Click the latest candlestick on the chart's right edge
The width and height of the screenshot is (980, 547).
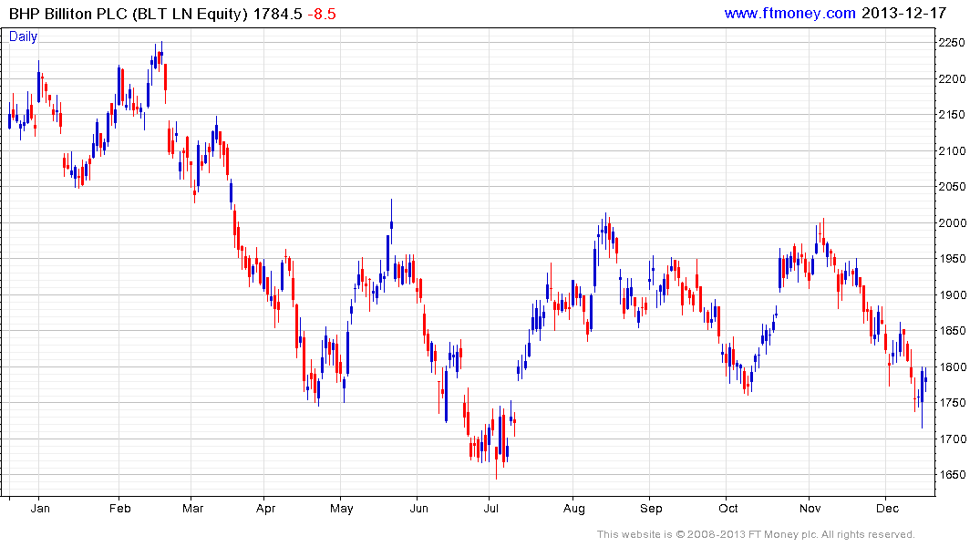[x=925, y=379]
